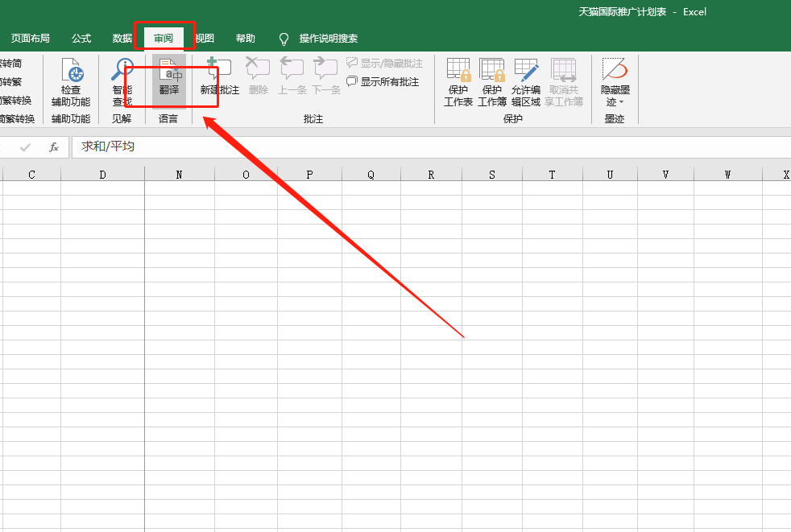This screenshot has width=791, height=532.
Task: Select column N header
Action: click(179, 175)
